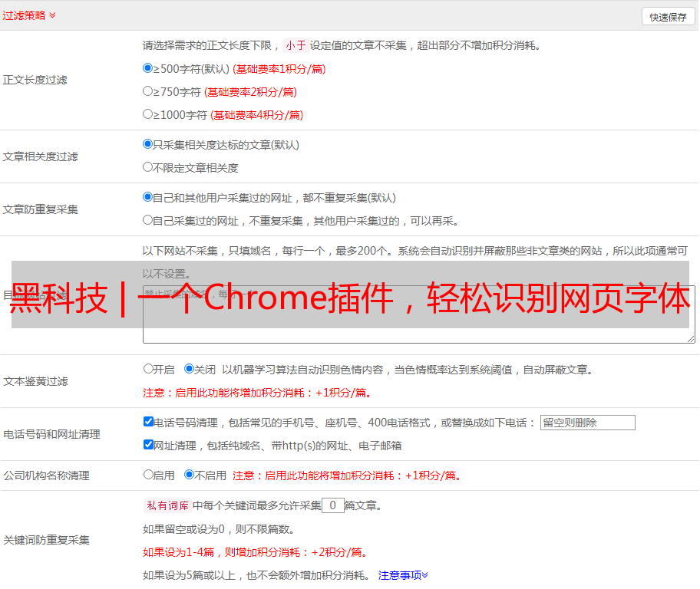The height and width of the screenshot is (589, 700).
Task: Select the ≥500字符 default length option
Action: point(147,68)
